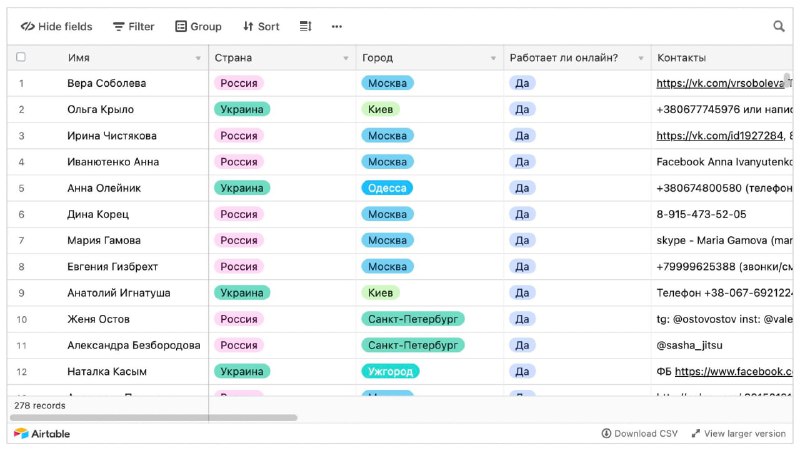Click the row height icon
Viewport: 800px width, 453px height.
pyautogui.click(x=305, y=26)
